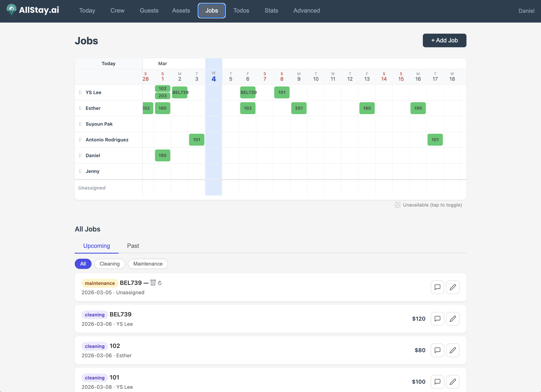
Task: Open the Stats section
Action: click(271, 10)
